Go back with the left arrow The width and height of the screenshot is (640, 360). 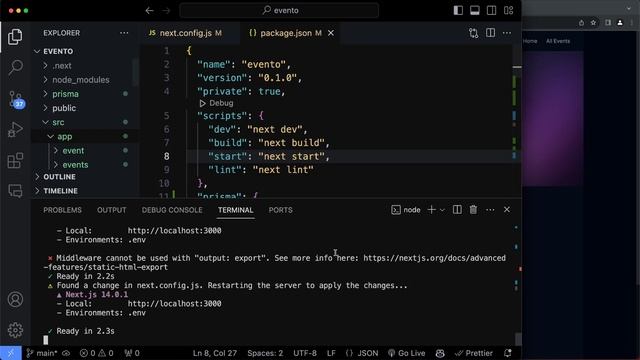tap(149, 11)
